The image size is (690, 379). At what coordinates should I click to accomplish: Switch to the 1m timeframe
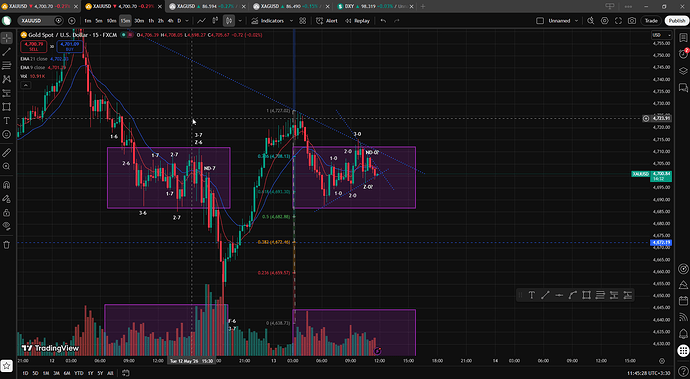88,21
